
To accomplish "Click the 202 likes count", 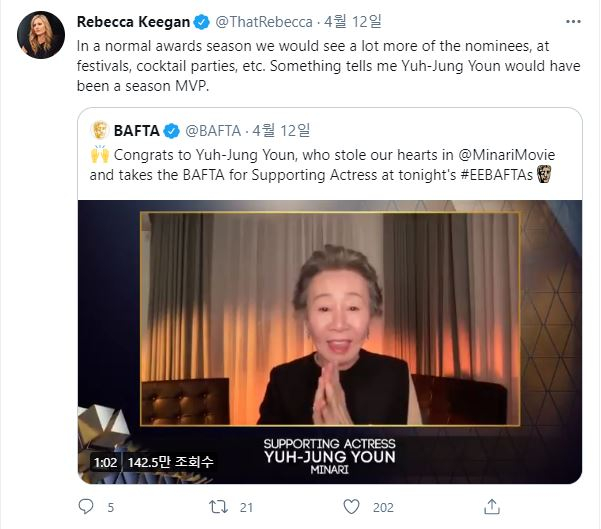I will [383, 507].
